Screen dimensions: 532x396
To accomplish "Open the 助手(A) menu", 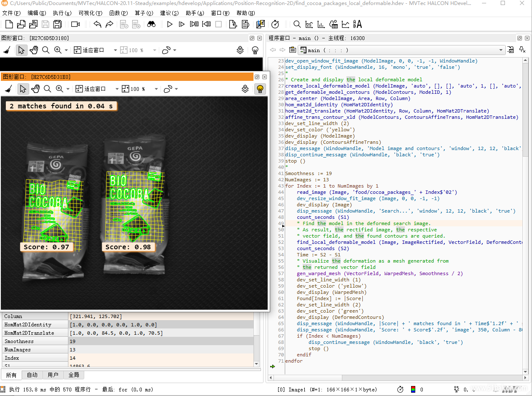I will pyautogui.click(x=195, y=13).
